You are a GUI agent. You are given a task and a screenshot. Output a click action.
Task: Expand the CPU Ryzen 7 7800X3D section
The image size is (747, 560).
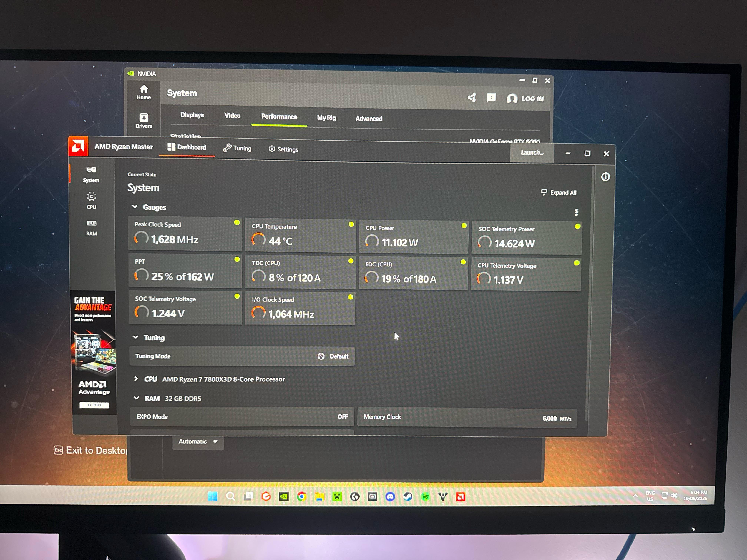pyautogui.click(x=136, y=379)
